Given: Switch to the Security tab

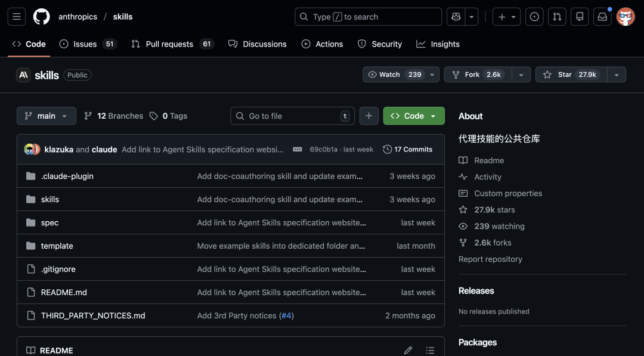Looking at the screenshot, I should [x=379, y=44].
